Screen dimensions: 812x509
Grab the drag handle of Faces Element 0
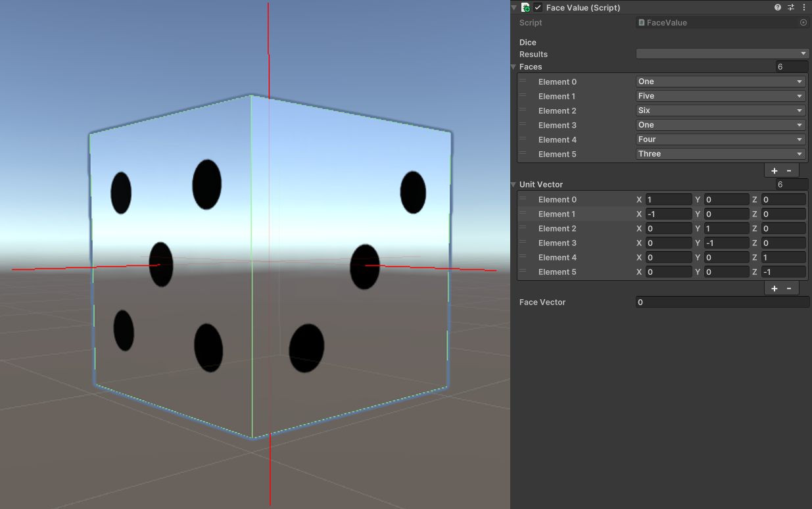[x=523, y=82]
